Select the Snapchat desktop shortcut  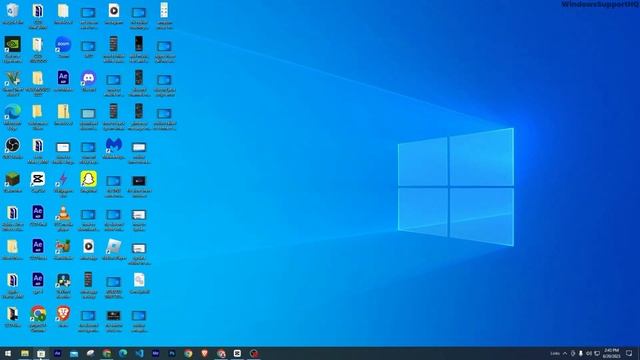tap(89, 182)
